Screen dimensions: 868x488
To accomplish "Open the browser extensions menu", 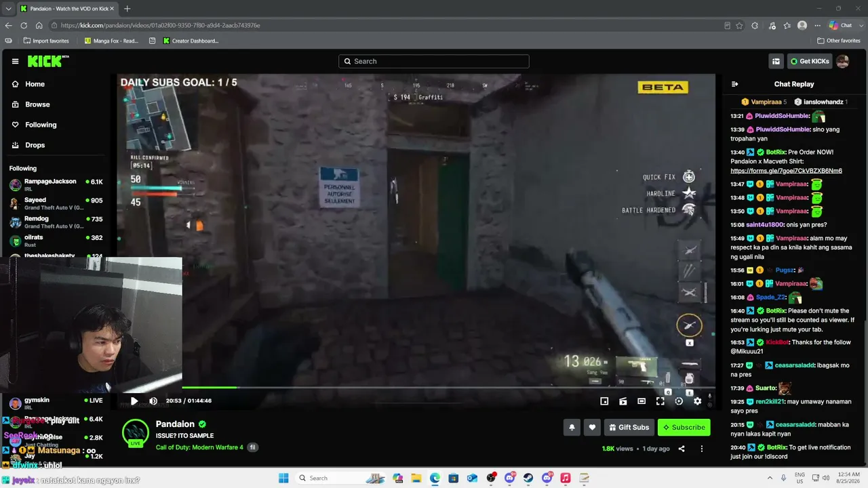I will coord(755,26).
